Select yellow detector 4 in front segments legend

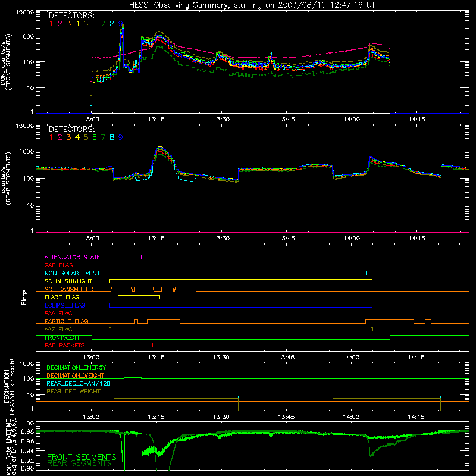(77, 24)
